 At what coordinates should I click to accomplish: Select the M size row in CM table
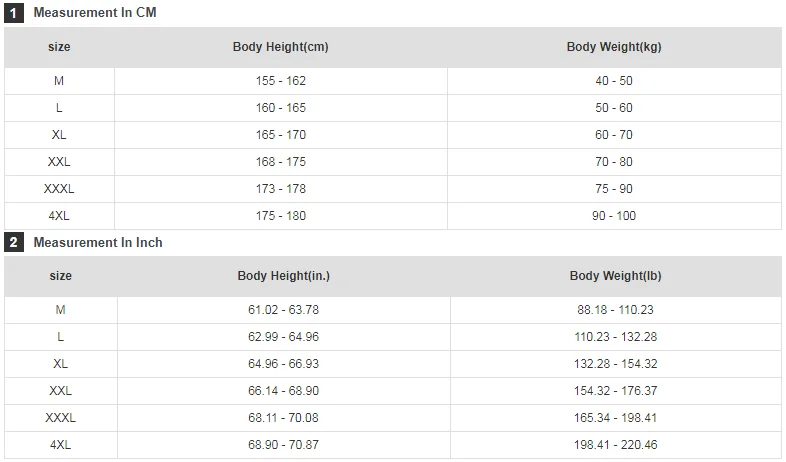[x=59, y=81]
